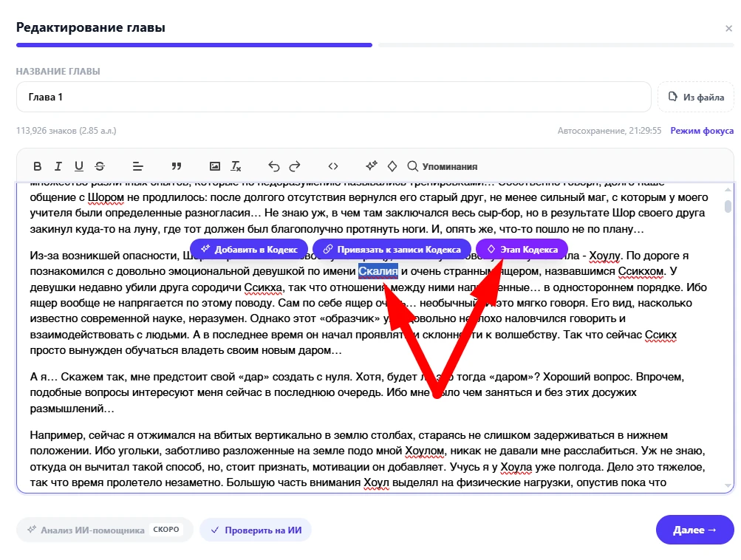This screenshot has height=560, width=741.
Task: Click the Далее button
Action: (x=694, y=530)
